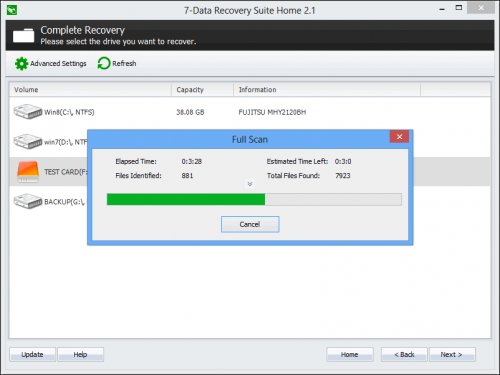The height and width of the screenshot is (375, 500).
Task: Click the Elapsed Time value 0:3:28
Action: [x=192, y=162]
